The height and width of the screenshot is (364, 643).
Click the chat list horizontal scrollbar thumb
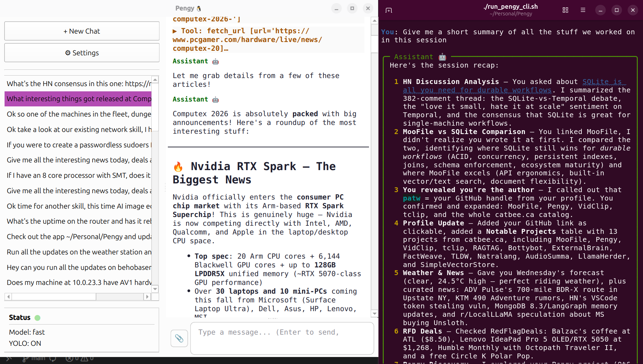pos(54,297)
